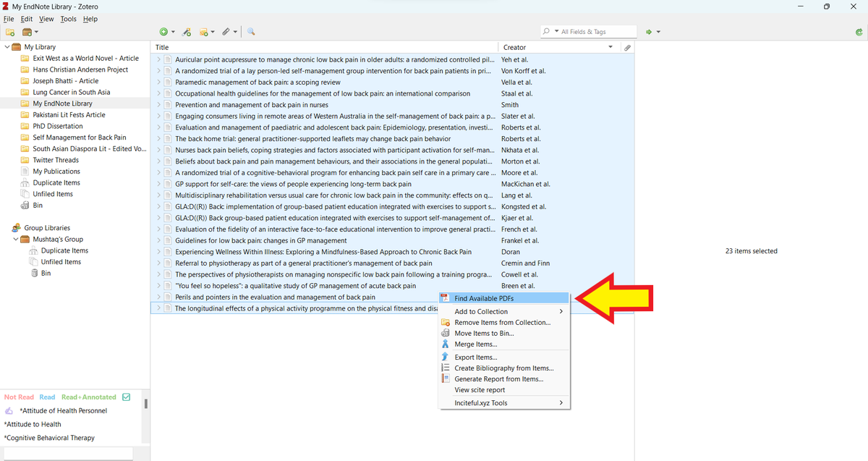Open Advanced Search magnifier icon
This screenshot has height=461, width=868.
(251, 32)
